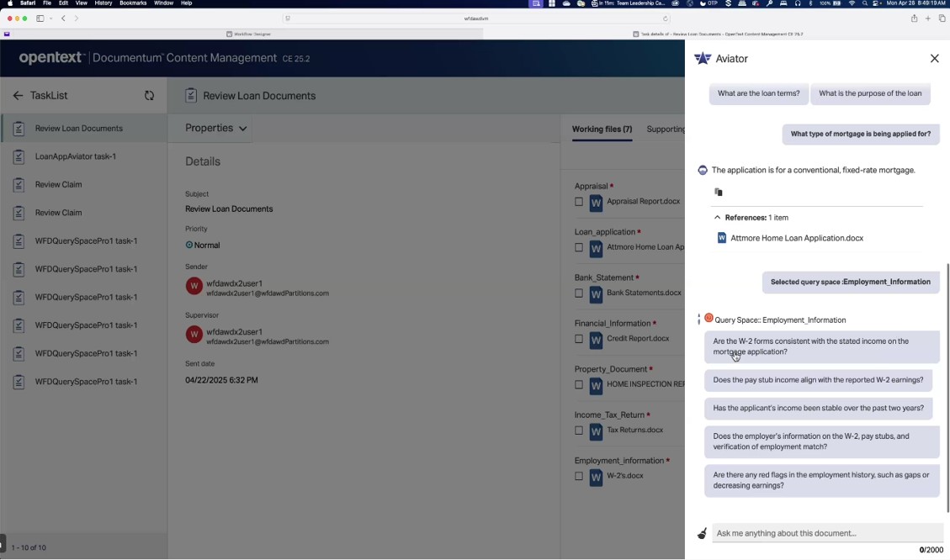
Task: Click the Aviator star logo
Action: pyautogui.click(x=703, y=58)
